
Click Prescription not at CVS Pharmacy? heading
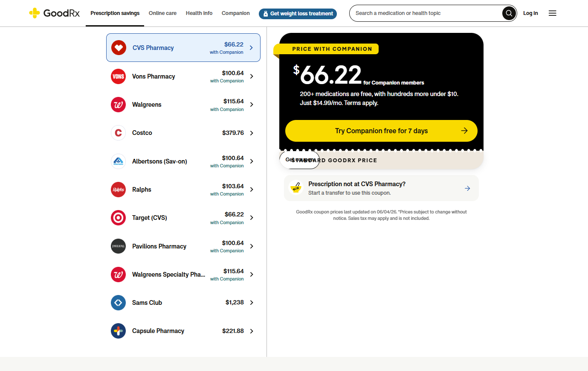357,184
